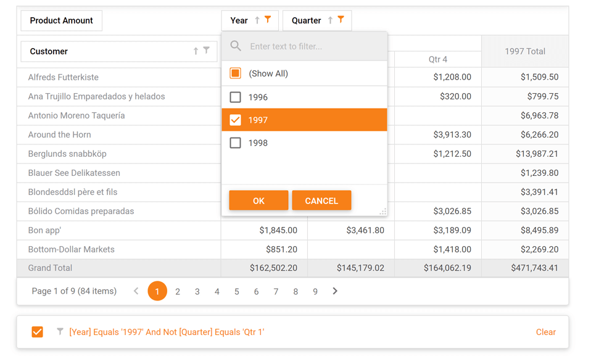Check the 1996 filter value
Viewport: 591px width, 364px height.
235,96
